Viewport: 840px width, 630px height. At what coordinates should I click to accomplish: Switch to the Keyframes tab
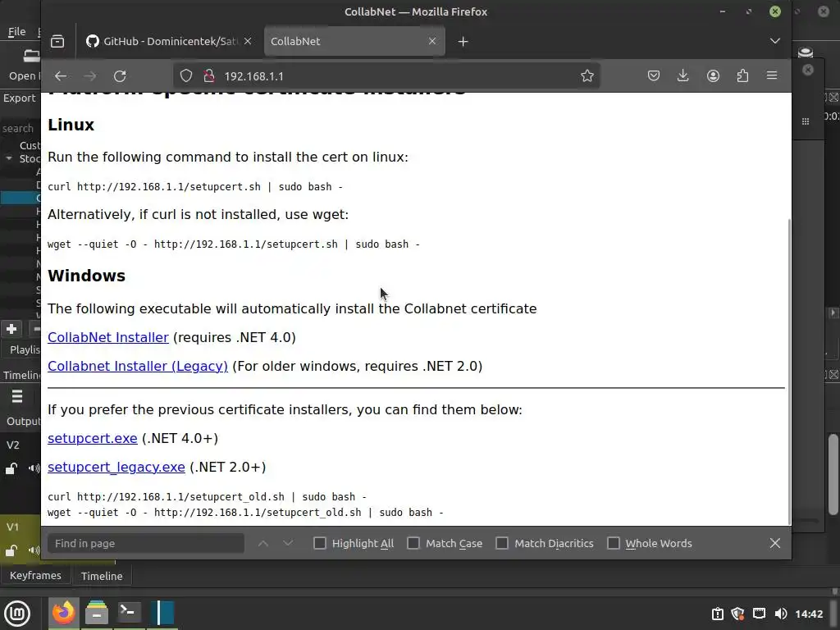coord(35,575)
